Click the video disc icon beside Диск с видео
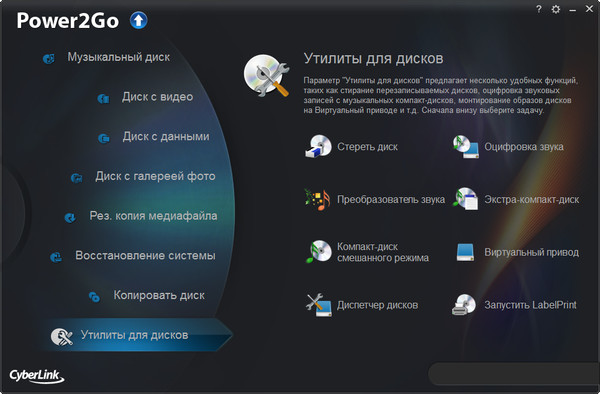 tap(103, 99)
